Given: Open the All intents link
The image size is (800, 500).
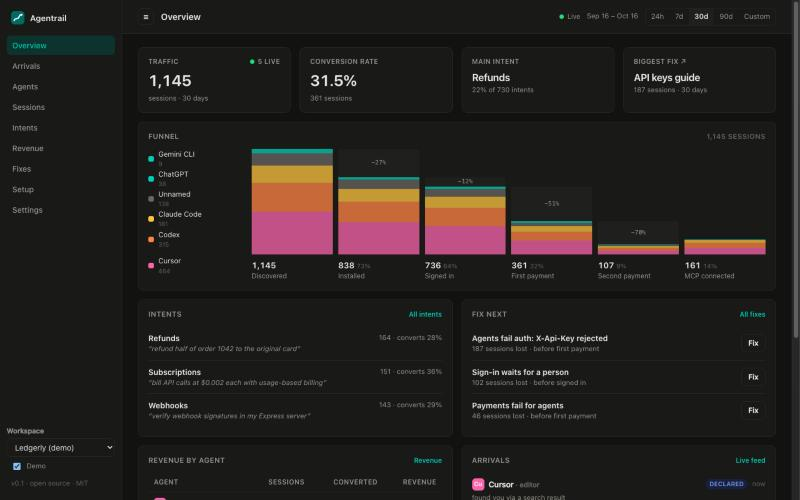Looking at the screenshot, I should point(425,315).
